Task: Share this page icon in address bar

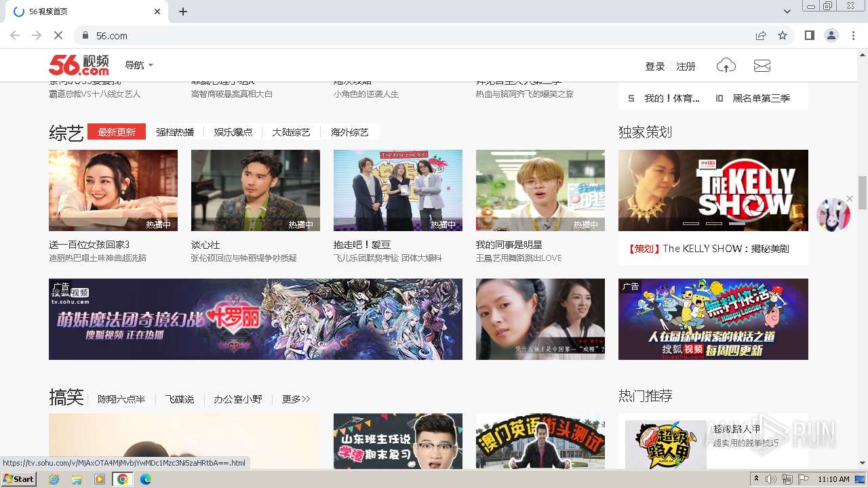Action: click(x=761, y=35)
